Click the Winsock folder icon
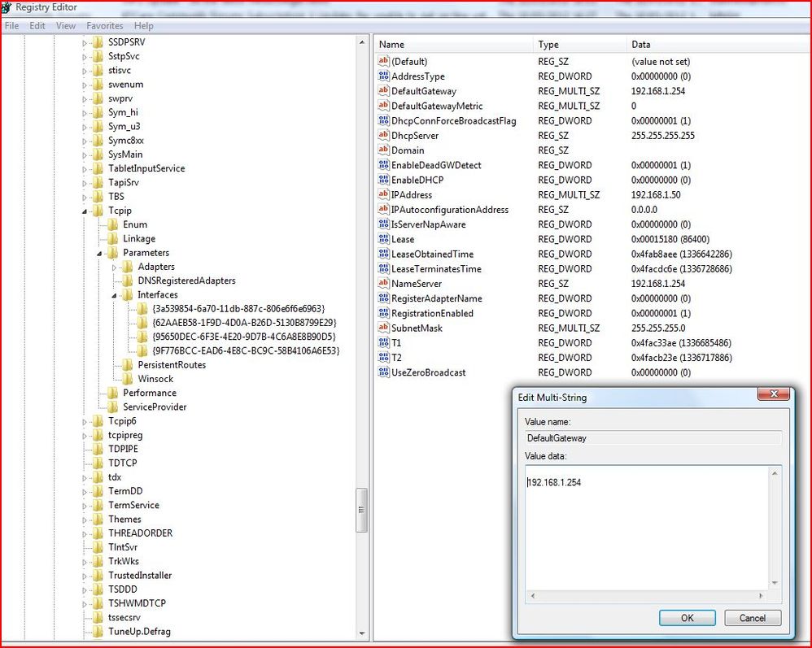 pos(127,379)
